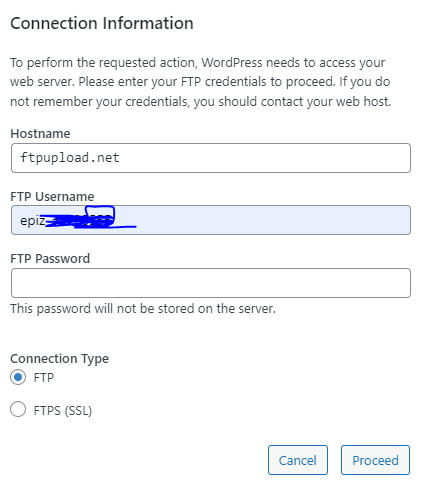Click the epiz text in username field
This screenshot has width=425, height=497.
pos(32,221)
